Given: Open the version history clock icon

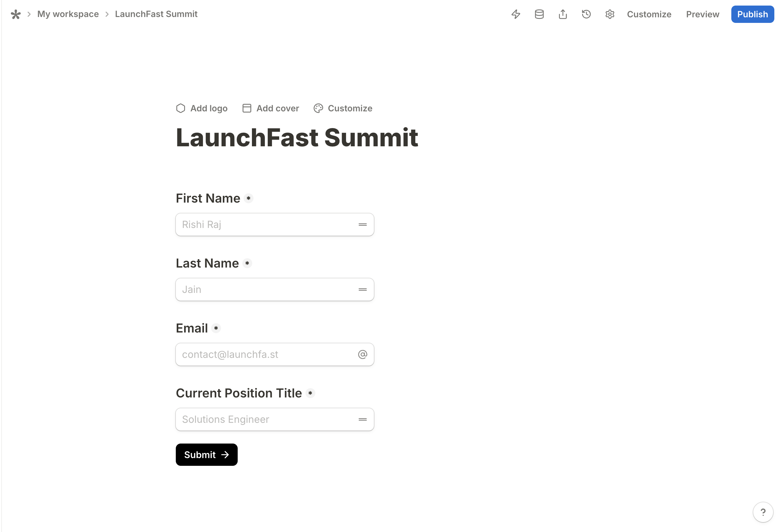Looking at the screenshot, I should [x=586, y=14].
